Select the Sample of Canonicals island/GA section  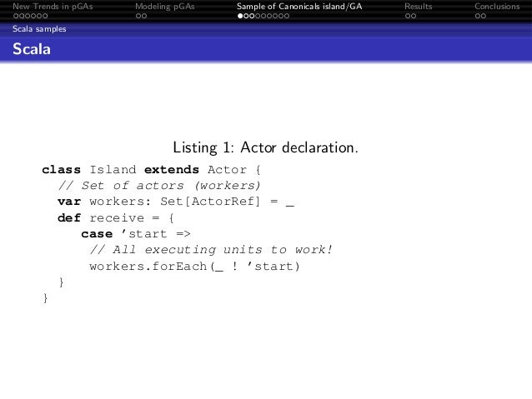tap(299, 6)
